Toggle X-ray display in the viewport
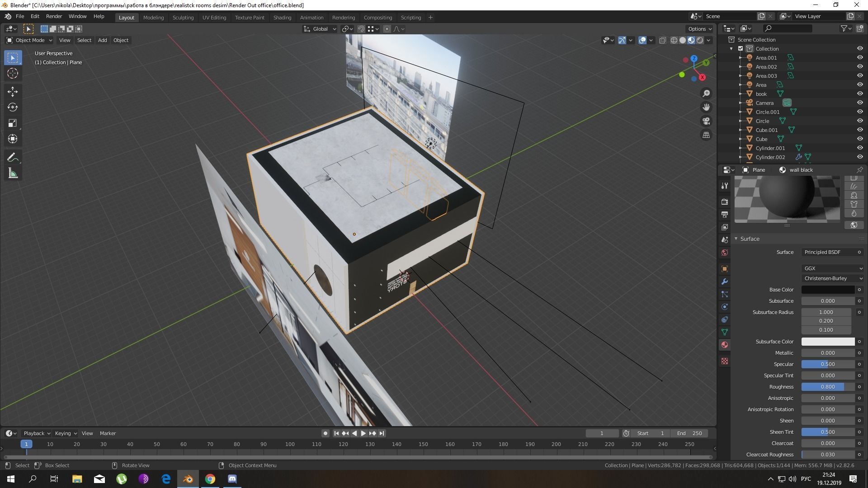 [x=662, y=40]
